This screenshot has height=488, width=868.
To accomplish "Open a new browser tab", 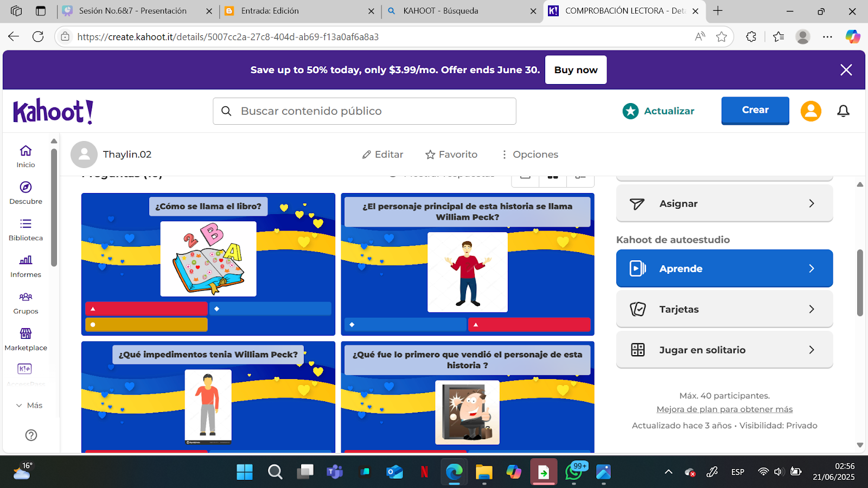I will [718, 11].
